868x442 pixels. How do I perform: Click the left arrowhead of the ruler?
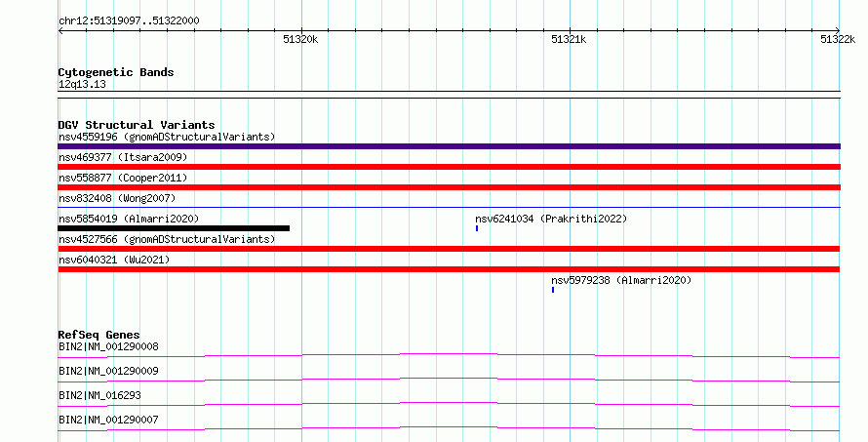tap(60, 31)
